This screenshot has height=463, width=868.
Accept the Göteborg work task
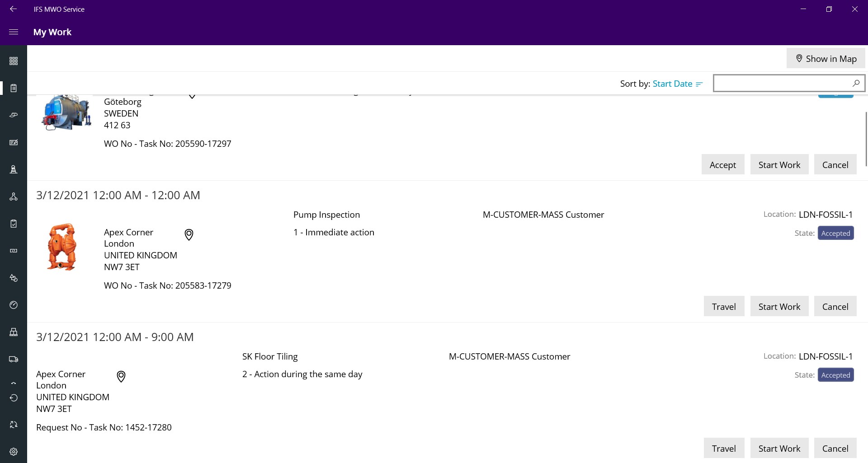pos(723,164)
